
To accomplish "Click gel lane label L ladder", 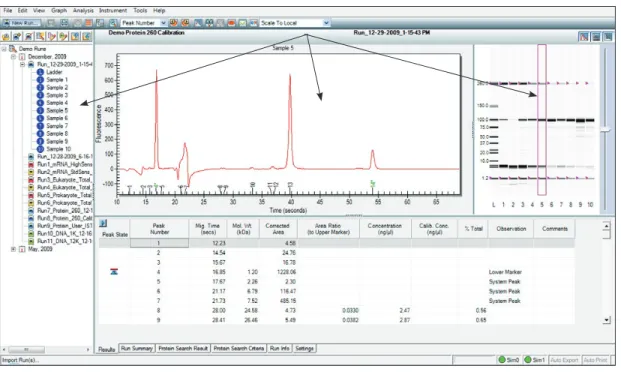I will pyautogui.click(x=493, y=204).
